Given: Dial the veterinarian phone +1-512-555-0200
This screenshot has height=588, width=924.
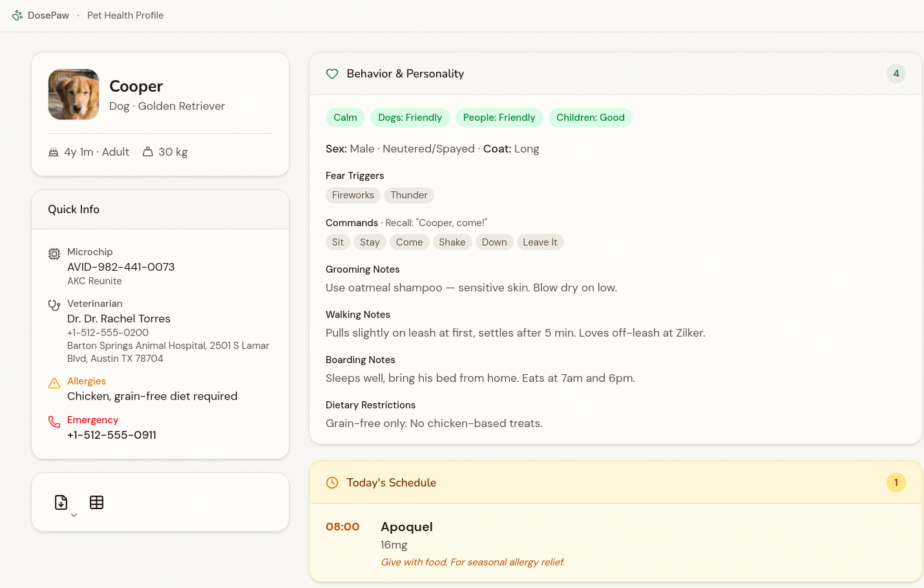Looking at the screenshot, I should tap(108, 333).
